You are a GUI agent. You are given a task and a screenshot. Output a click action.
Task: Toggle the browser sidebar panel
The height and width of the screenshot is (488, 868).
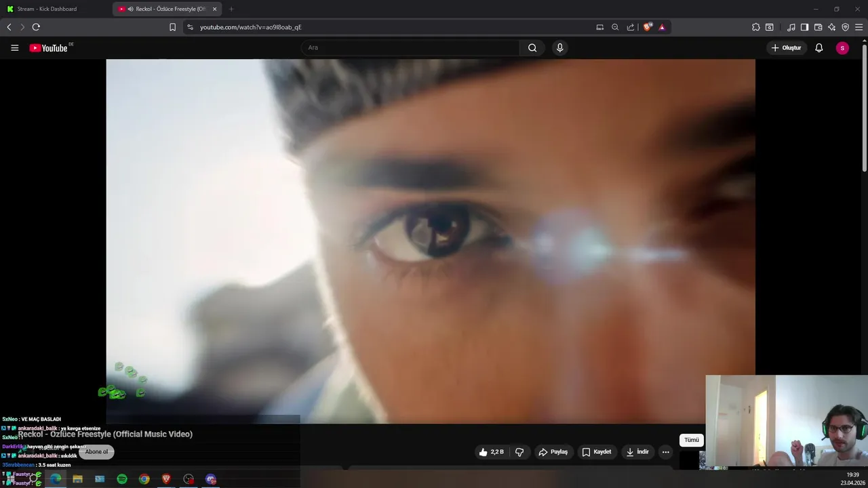804,27
